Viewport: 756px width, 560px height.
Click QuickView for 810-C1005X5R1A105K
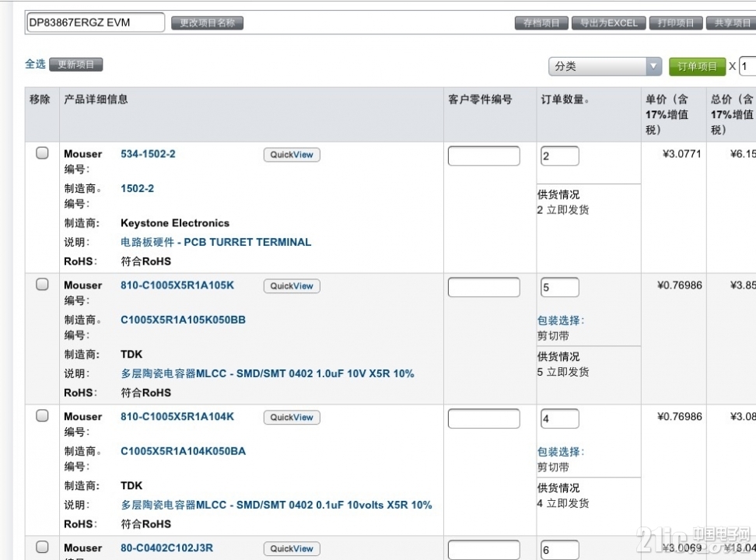(x=292, y=286)
